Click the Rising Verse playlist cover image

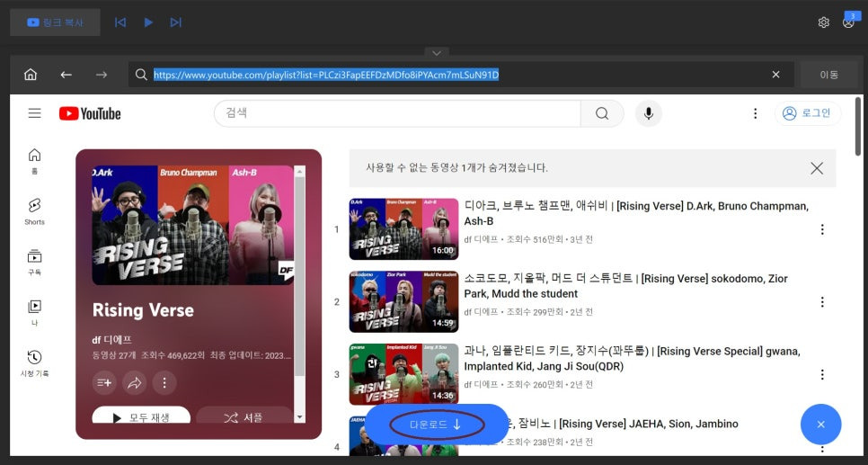pos(192,225)
